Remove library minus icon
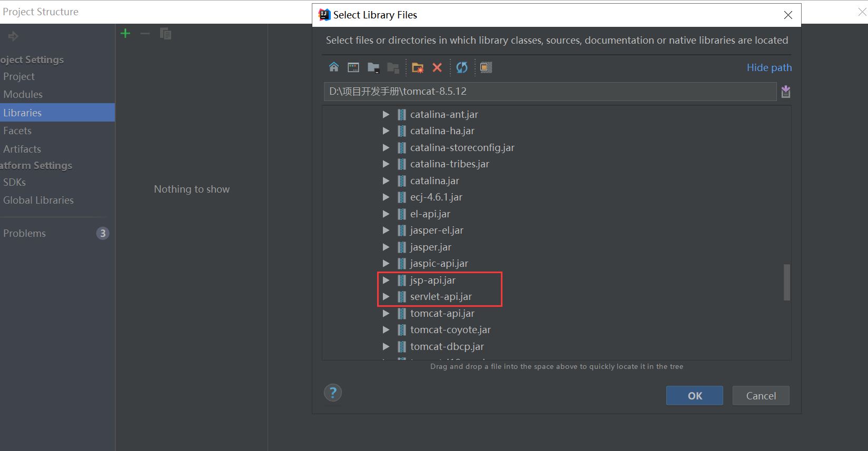This screenshot has height=451, width=868. (145, 34)
